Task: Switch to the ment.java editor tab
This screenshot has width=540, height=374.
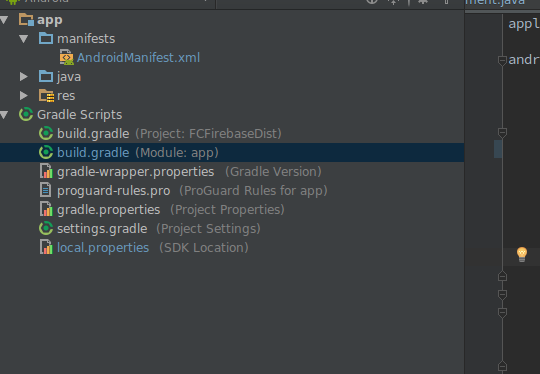Action: pos(495,3)
